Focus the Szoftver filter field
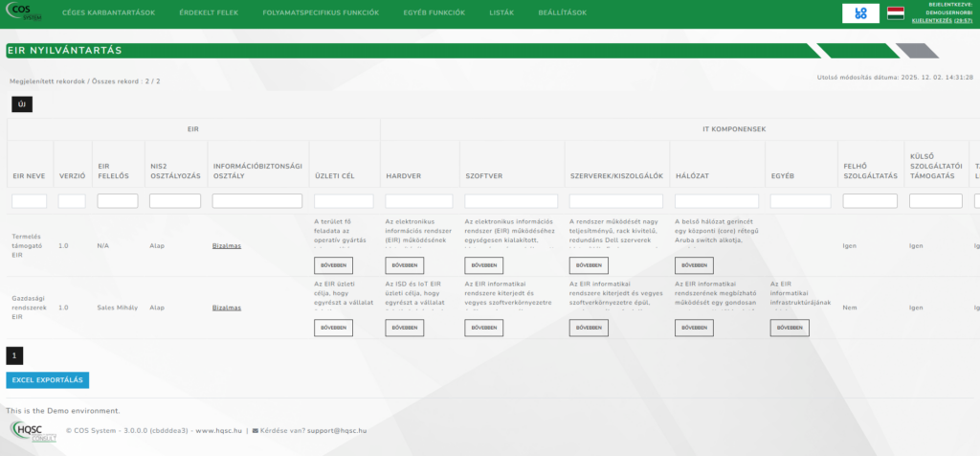This screenshot has width=980, height=456. coord(511,201)
